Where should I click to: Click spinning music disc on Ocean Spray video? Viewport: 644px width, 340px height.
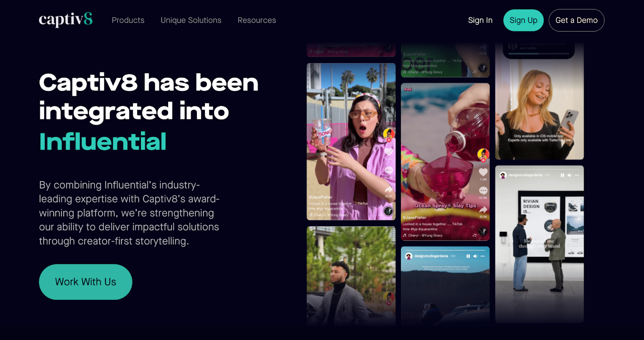click(x=483, y=231)
